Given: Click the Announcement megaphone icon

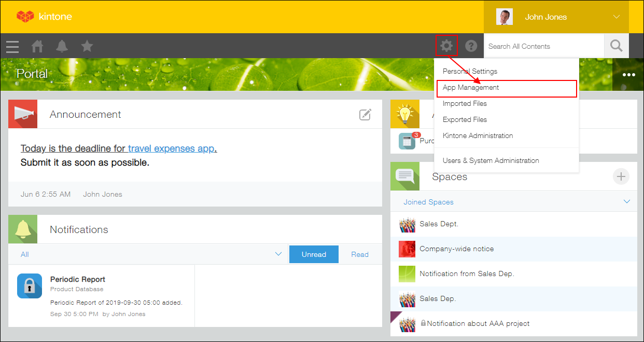Looking at the screenshot, I should (x=23, y=114).
